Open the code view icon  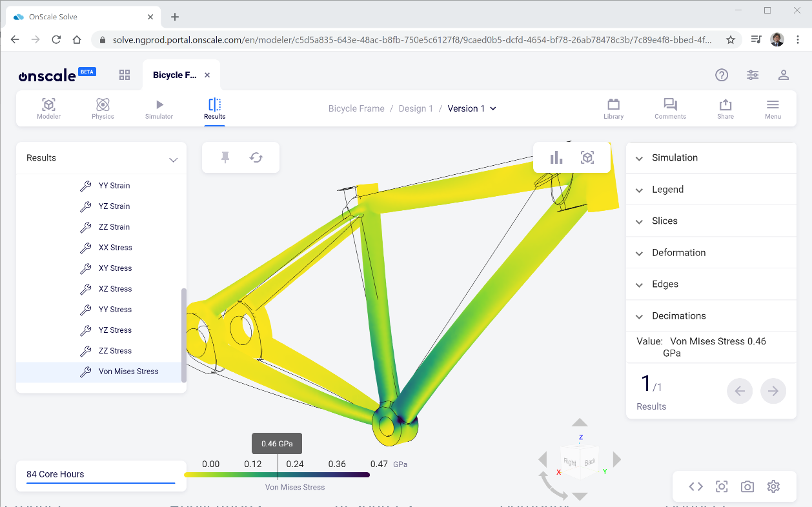(x=695, y=486)
